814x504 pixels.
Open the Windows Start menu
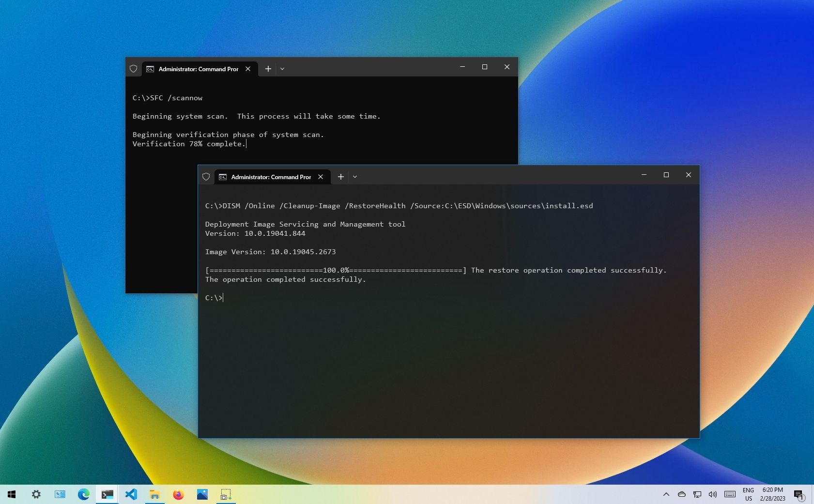[12, 494]
